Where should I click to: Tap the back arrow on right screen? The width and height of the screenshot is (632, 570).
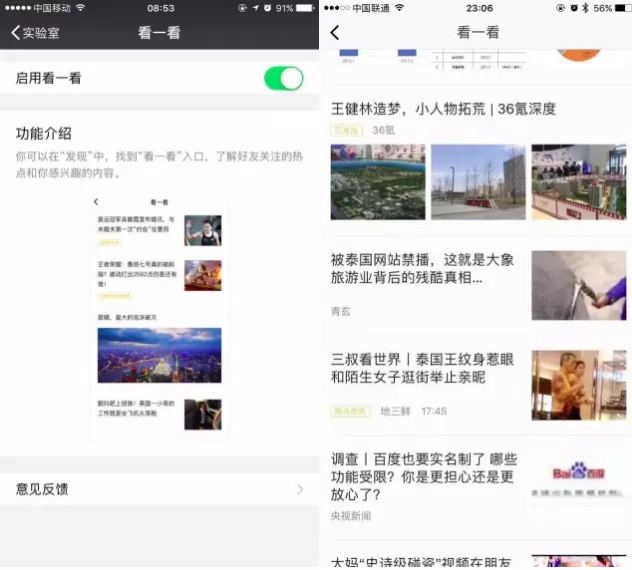(335, 33)
